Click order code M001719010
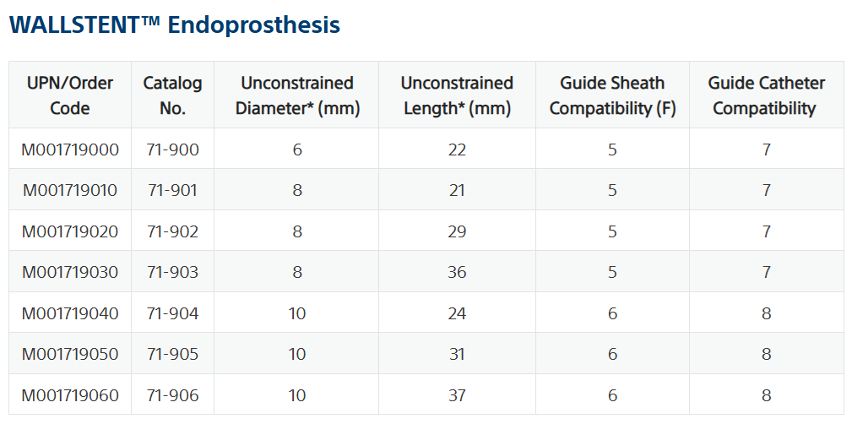Image resolution: width=868 pixels, height=435 pixels. (70, 190)
